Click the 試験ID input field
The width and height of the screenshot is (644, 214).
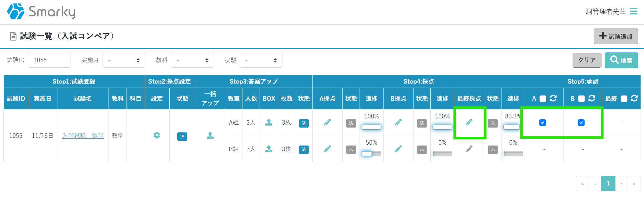(x=49, y=60)
